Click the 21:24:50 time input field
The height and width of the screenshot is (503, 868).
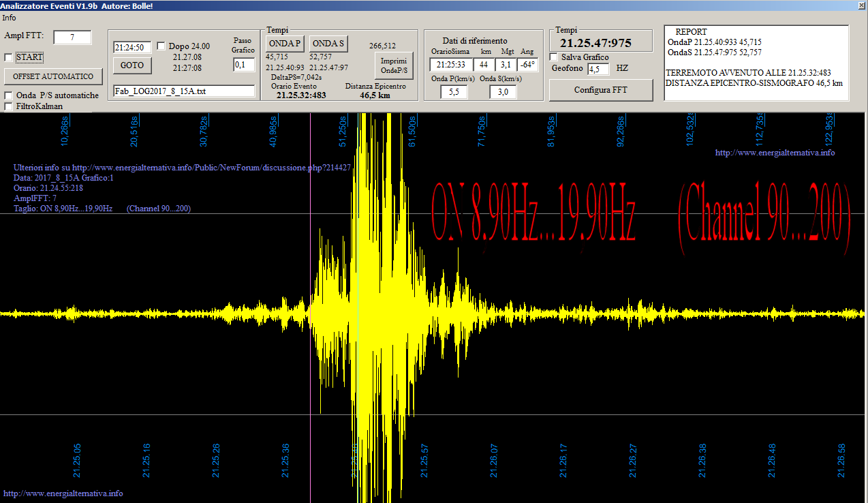[x=132, y=48]
